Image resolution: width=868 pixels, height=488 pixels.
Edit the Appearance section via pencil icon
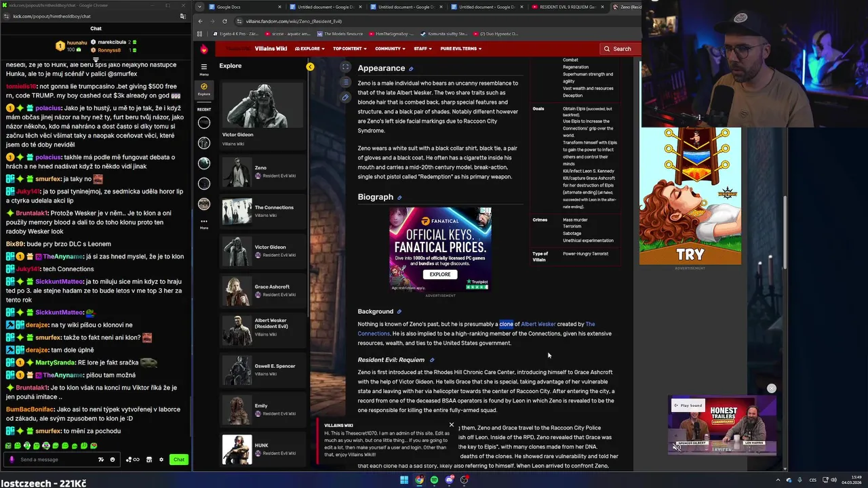(x=411, y=68)
